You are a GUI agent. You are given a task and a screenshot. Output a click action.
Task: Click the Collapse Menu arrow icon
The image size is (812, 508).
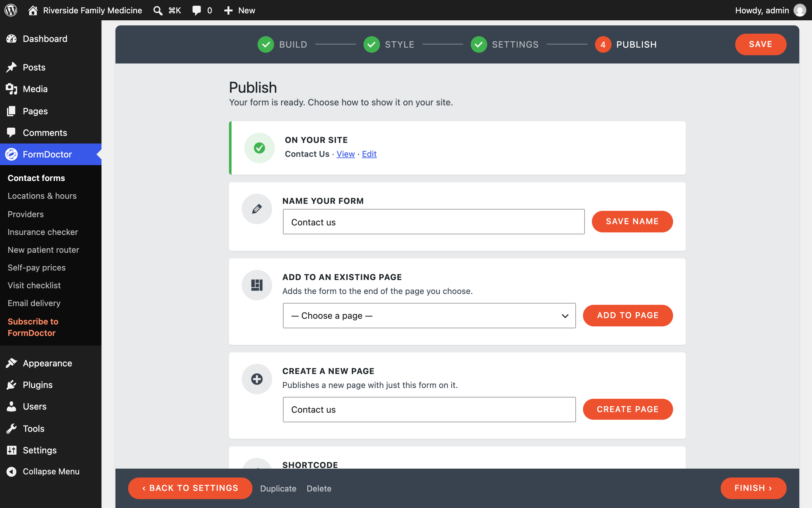tap(11, 472)
